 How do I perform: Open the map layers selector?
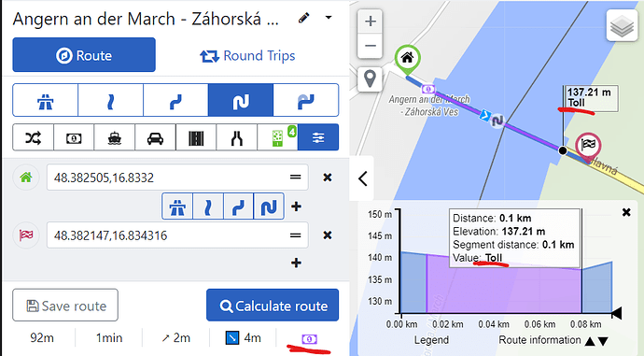[x=622, y=25]
